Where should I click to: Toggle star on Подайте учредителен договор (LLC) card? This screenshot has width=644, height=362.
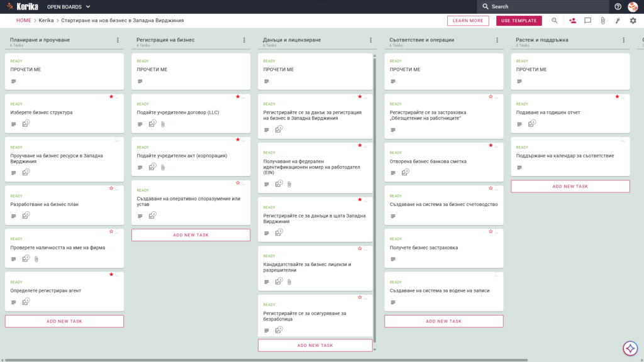(238, 97)
